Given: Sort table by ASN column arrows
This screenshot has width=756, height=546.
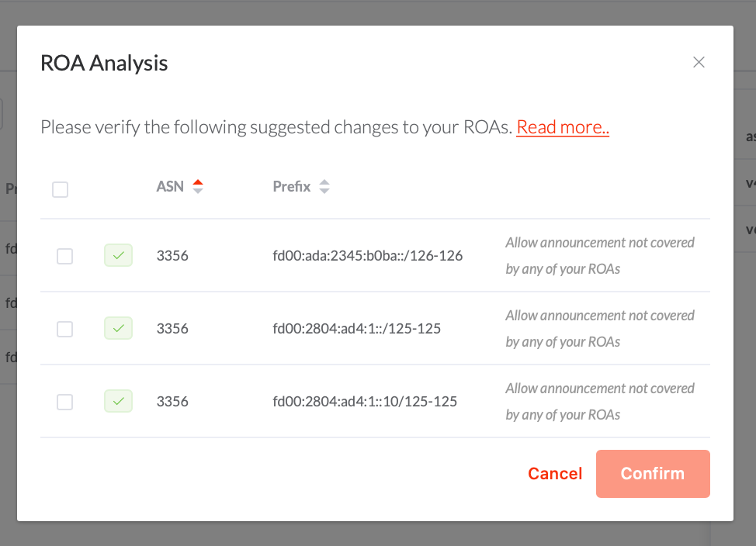Looking at the screenshot, I should pyautogui.click(x=198, y=186).
